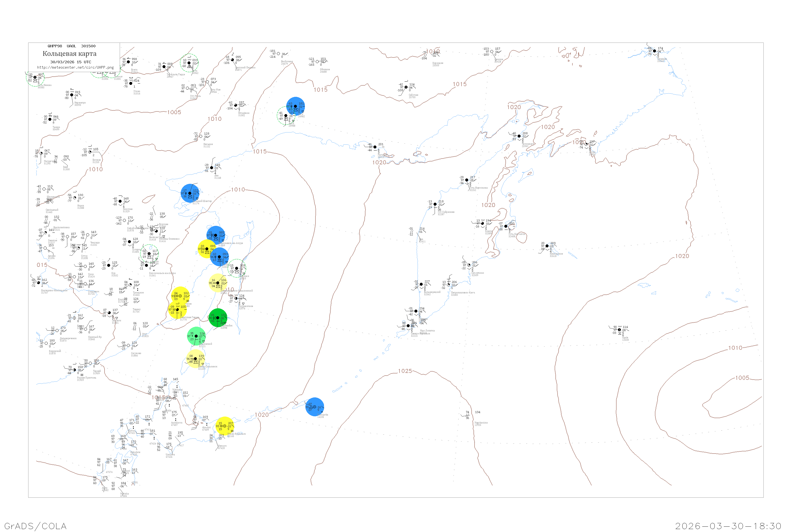Click the blue circle at Николаевск-на-Амуре station
The width and height of the screenshot is (798, 532).
tap(216, 235)
